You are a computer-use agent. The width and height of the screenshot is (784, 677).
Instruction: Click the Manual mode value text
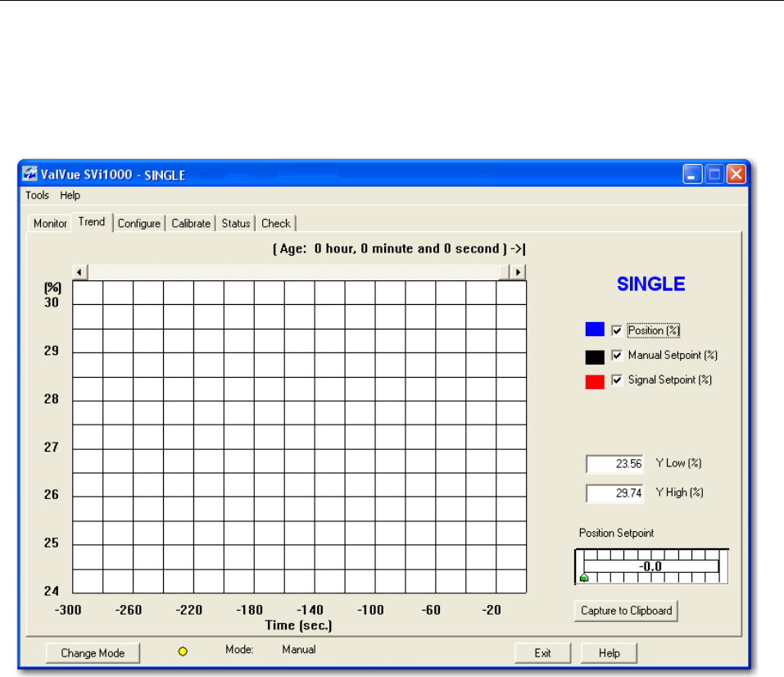click(299, 649)
